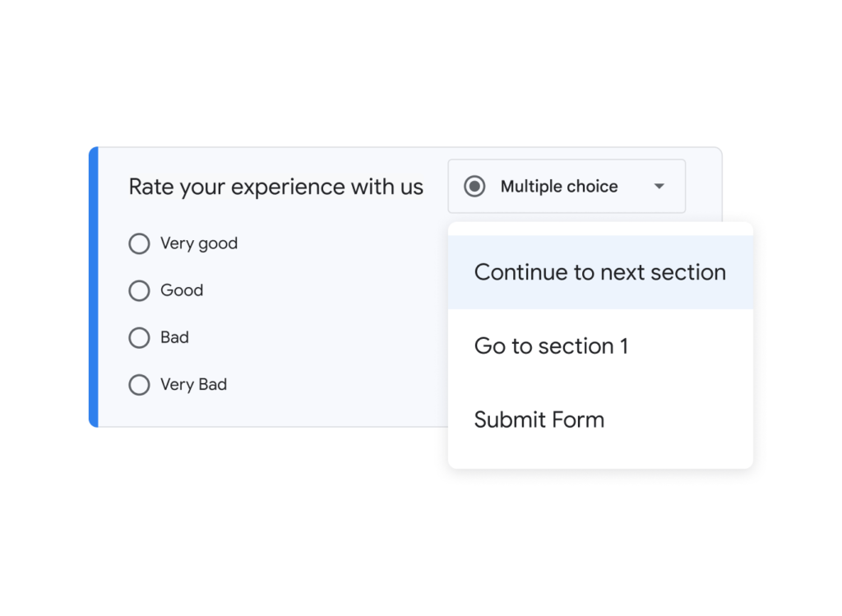This screenshot has width=842, height=616.
Task: Click blank space right of "Submit Form" text
Action: (682, 419)
